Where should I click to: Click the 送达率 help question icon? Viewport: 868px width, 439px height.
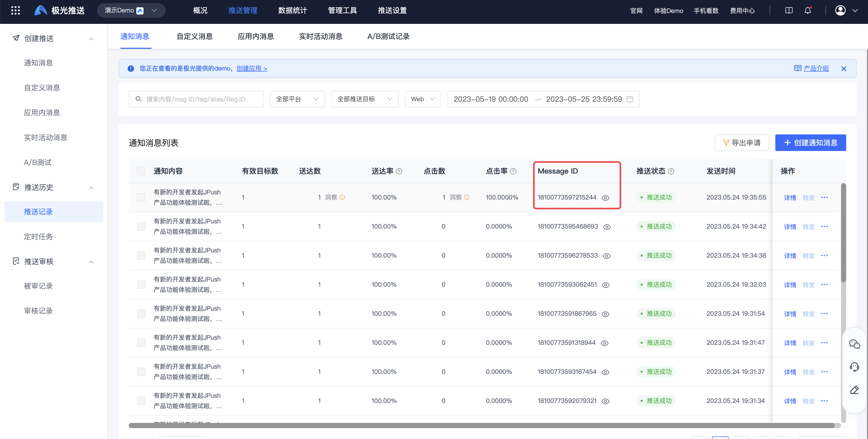tap(399, 171)
